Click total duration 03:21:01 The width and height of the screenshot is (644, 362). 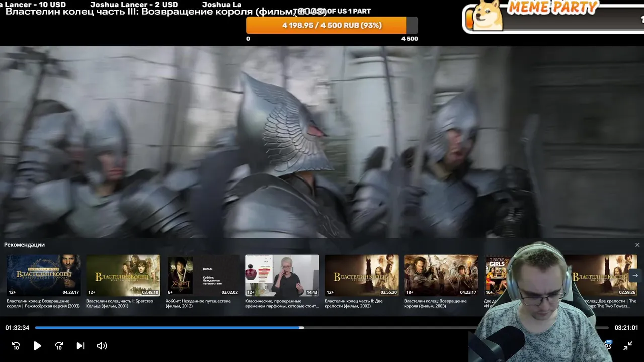[626, 328]
